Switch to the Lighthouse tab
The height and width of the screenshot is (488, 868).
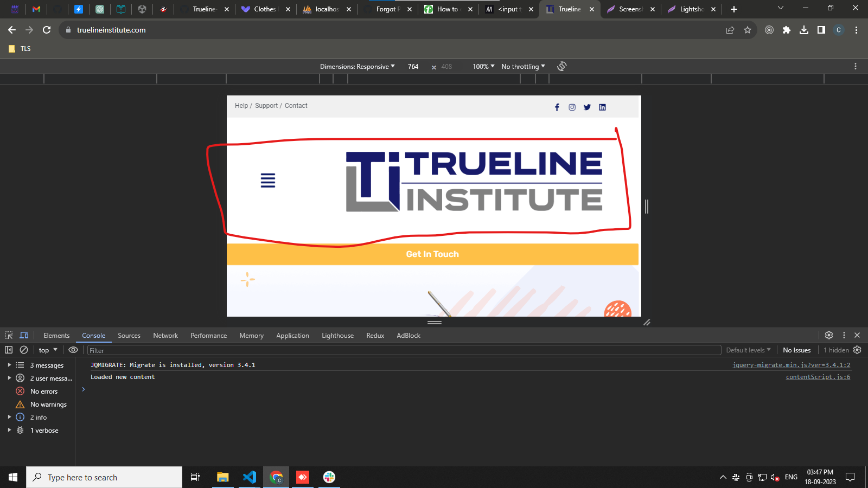337,336
